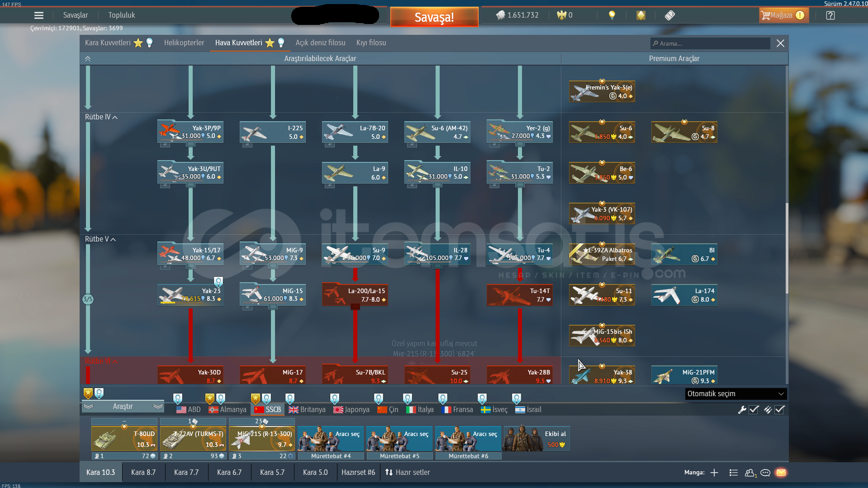Close the research tree with X
Viewport: 868px width, 488px height.
780,43
